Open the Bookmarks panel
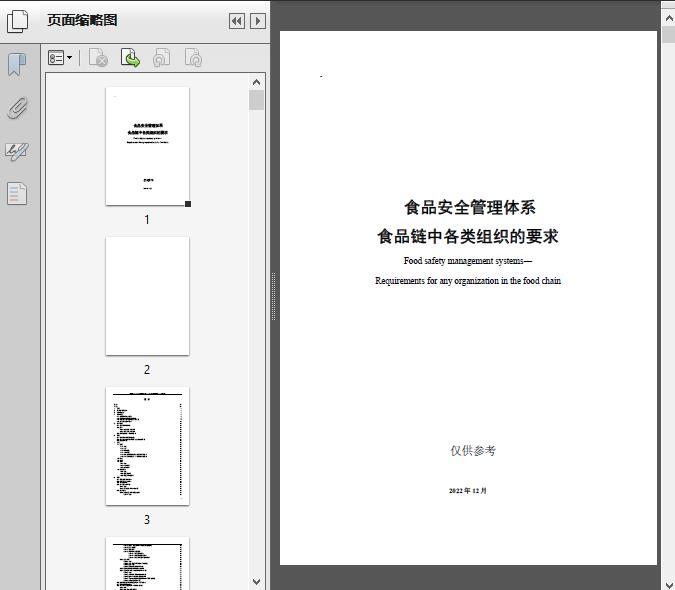Viewport: 675px width, 590px height. click(17, 65)
